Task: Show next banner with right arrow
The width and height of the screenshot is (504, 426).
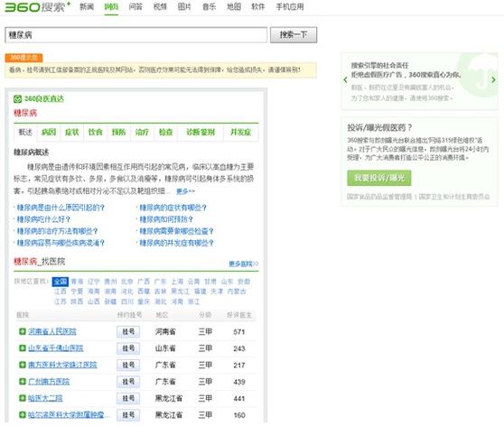Action: [x=493, y=79]
